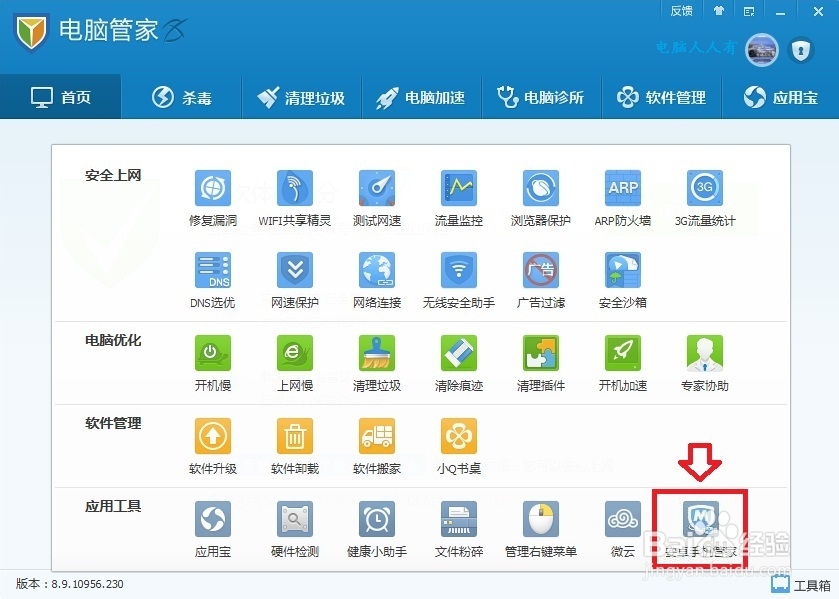Switch to 软件管理 tab
Image resolution: width=839 pixels, height=599 pixels.
pos(662,97)
